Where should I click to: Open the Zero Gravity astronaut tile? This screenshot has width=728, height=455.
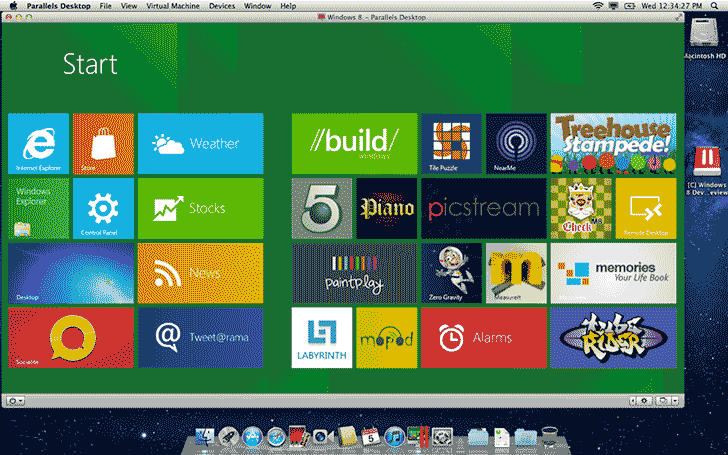pyautogui.click(x=452, y=273)
